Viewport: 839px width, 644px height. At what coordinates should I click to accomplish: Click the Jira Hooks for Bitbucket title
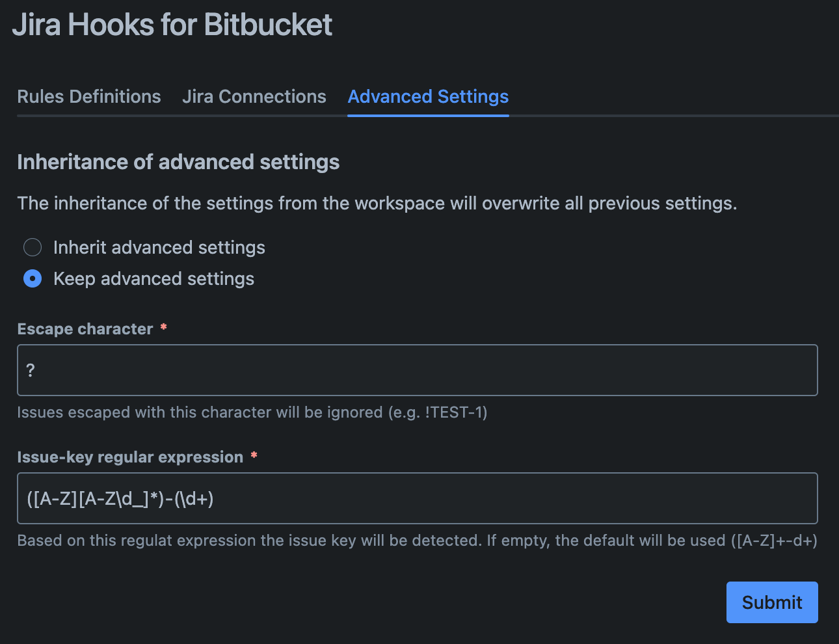[x=172, y=25]
